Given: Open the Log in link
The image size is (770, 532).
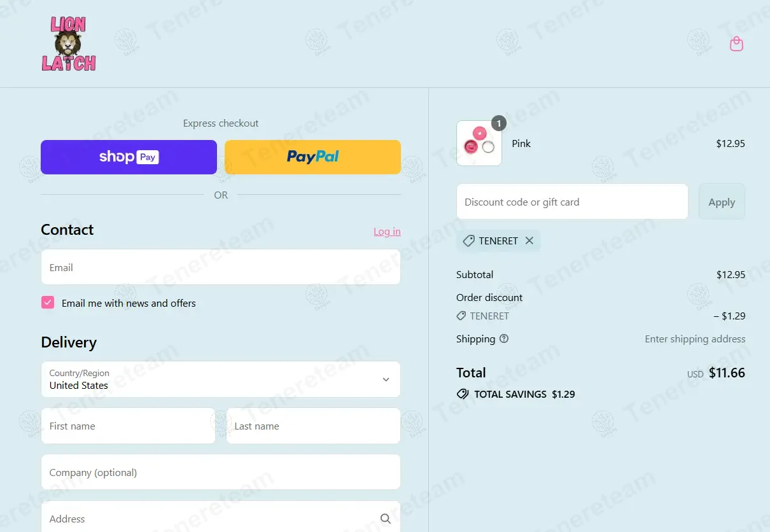Looking at the screenshot, I should tap(387, 231).
